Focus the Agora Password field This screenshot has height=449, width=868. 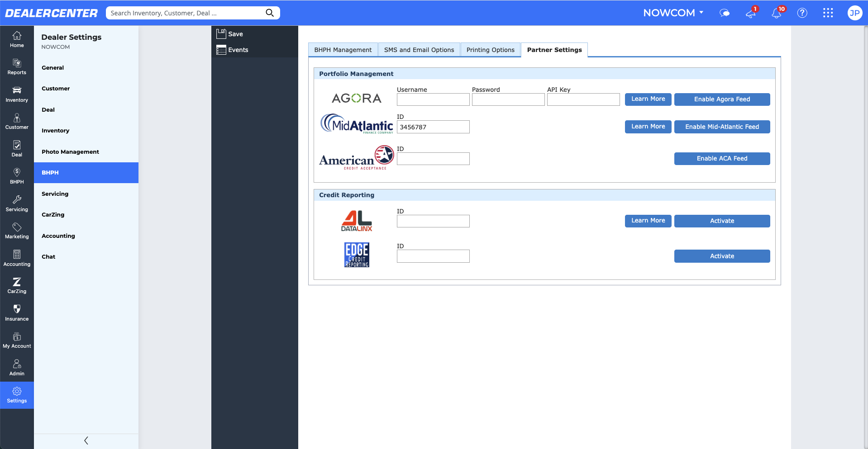tap(508, 99)
